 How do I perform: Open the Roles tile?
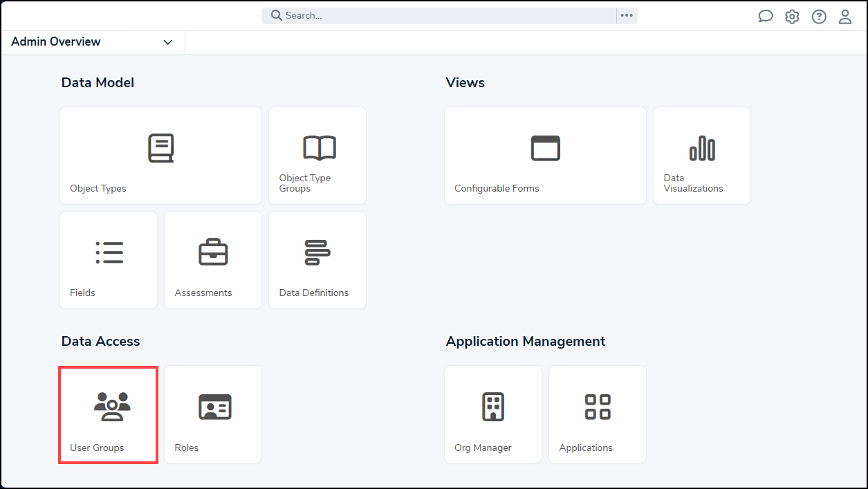point(213,415)
